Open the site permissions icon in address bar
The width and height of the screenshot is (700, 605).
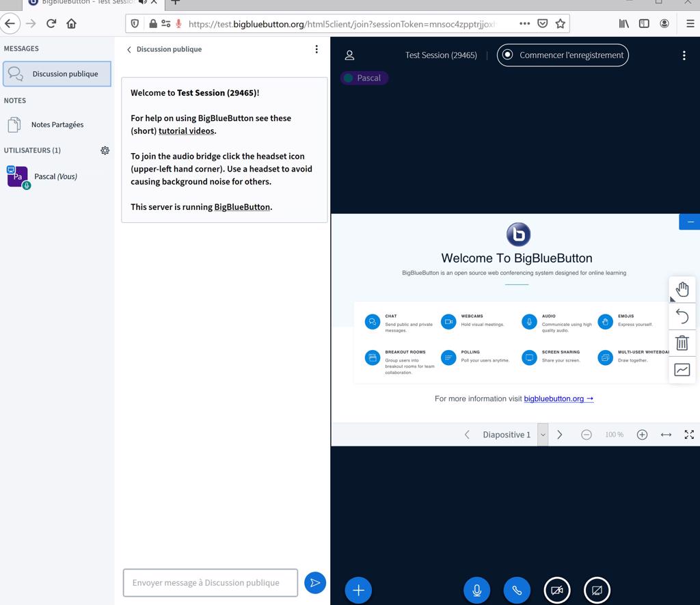pyautogui.click(x=165, y=24)
